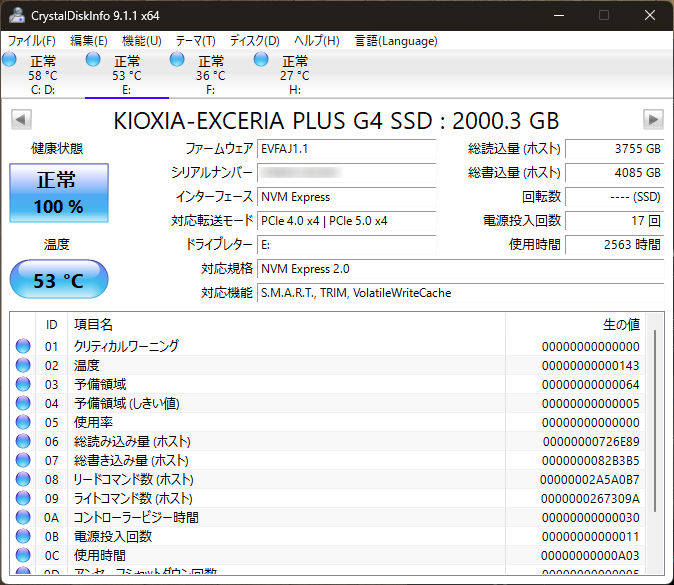Click total host writes value 4085 GB
This screenshot has width=674, height=585.
click(615, 173)
